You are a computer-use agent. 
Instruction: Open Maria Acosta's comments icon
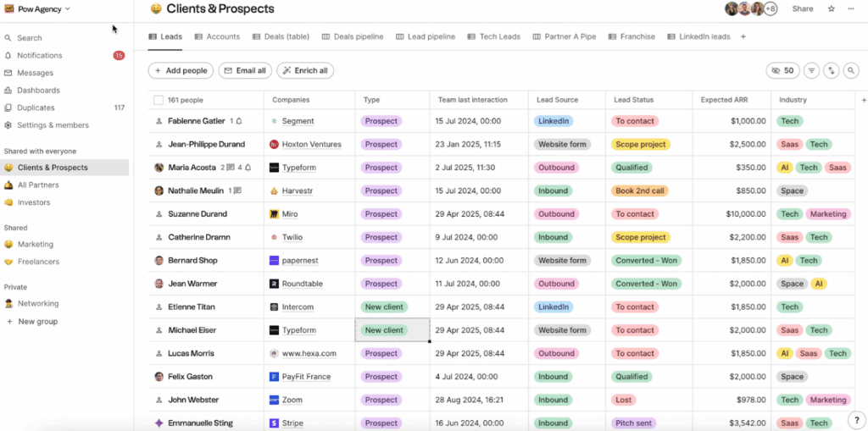pyautogui.click(x=231, y=168)
